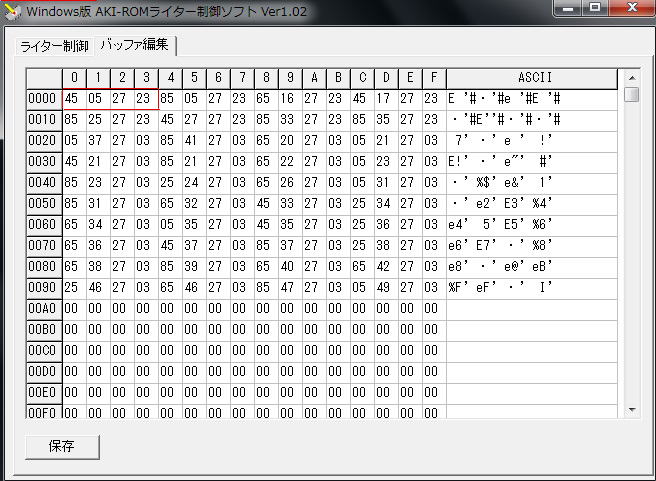Click the ASCII column header
656x481 pixels.
click(532, 78)
